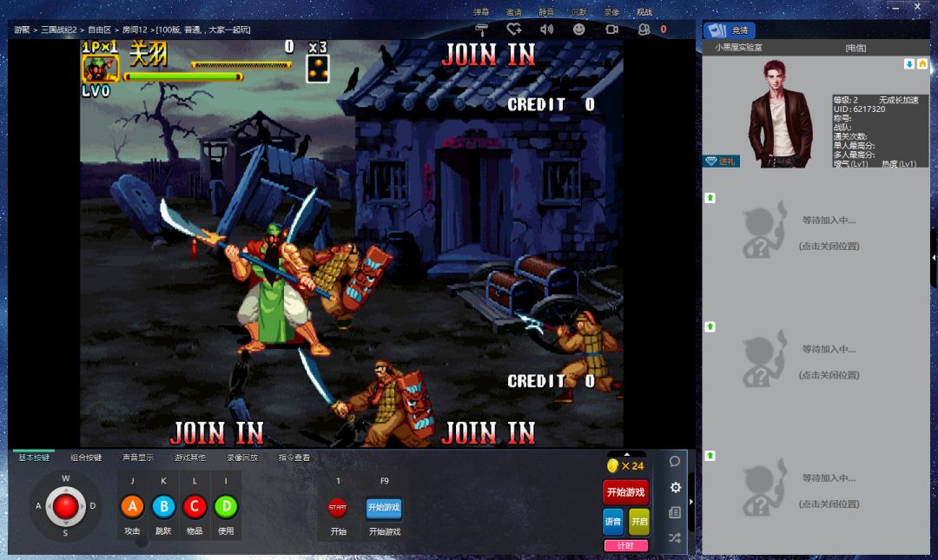Collapse right panel with left arrow handle

point(934,257)
